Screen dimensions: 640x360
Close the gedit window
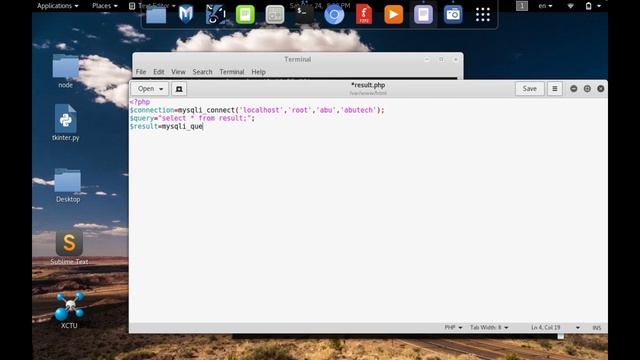(600, 89)
